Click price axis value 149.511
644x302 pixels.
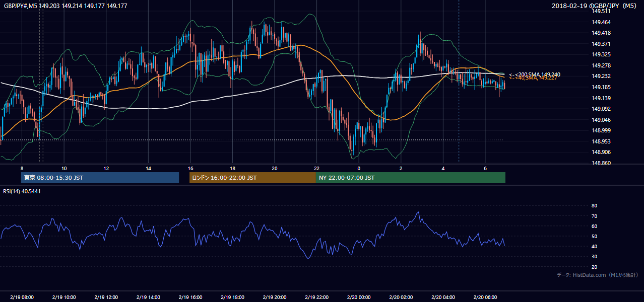pos(601,12)
